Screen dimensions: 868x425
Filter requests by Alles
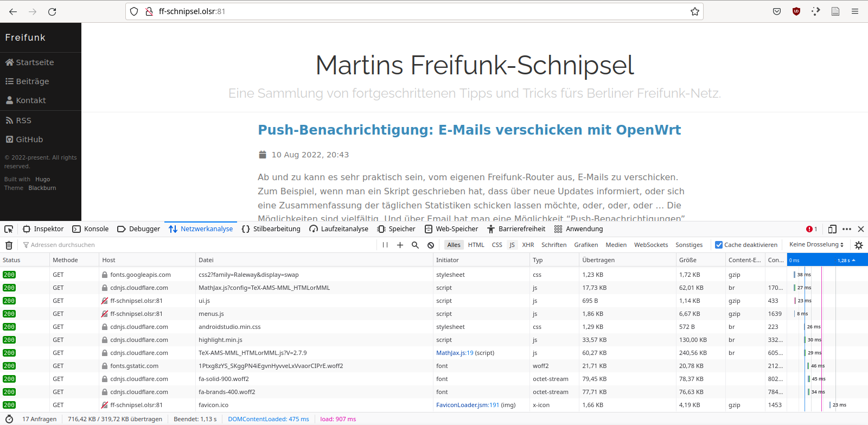point(454,245)
